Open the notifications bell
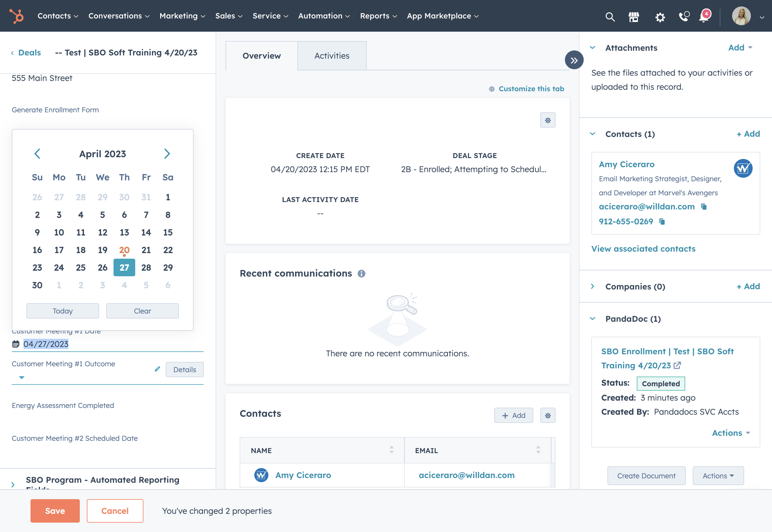 pos(704,16)
